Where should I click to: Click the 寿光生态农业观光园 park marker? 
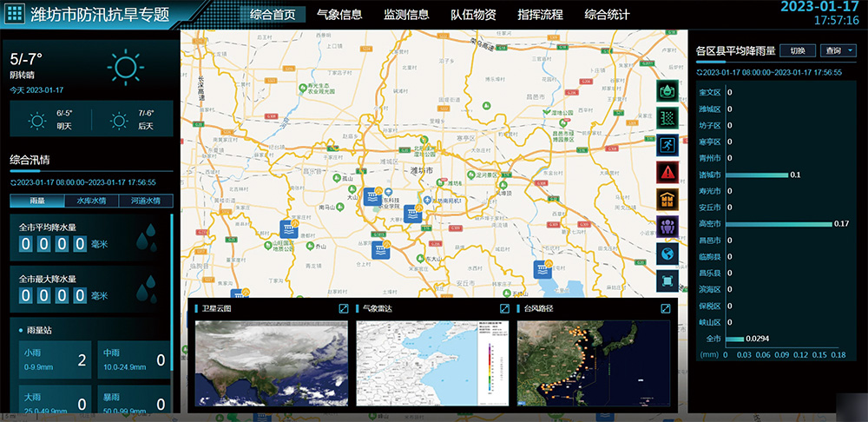[x=303, y=88]
